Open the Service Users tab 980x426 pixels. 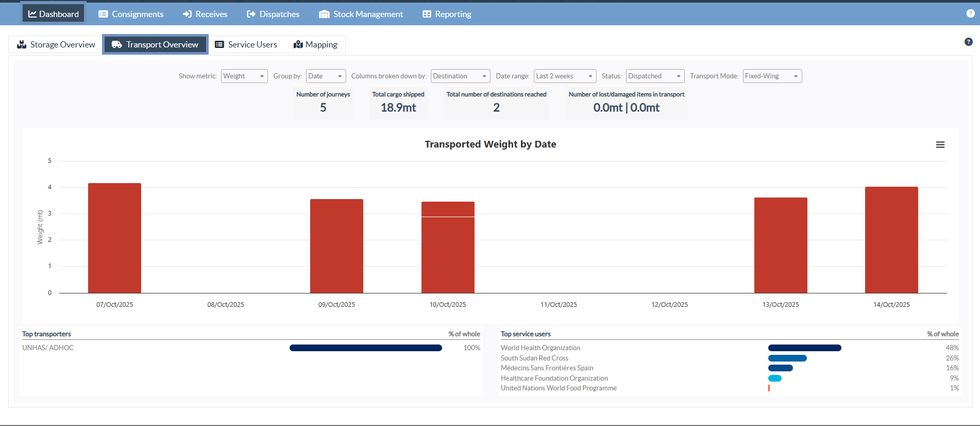click(x=246, y=44)
